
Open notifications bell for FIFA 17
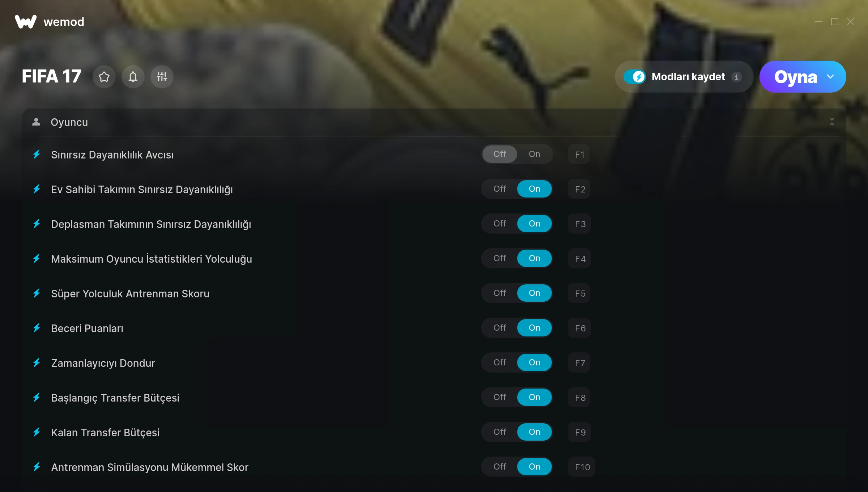click(133, 77)
